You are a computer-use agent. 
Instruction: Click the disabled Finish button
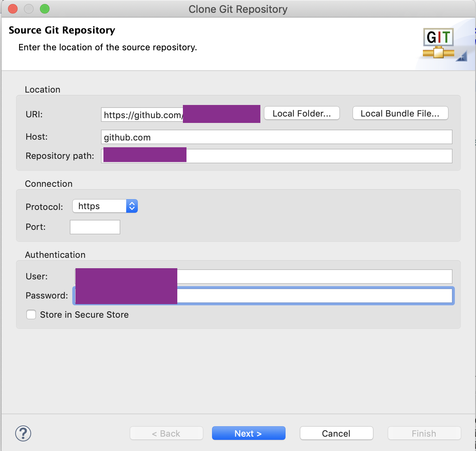424,433
